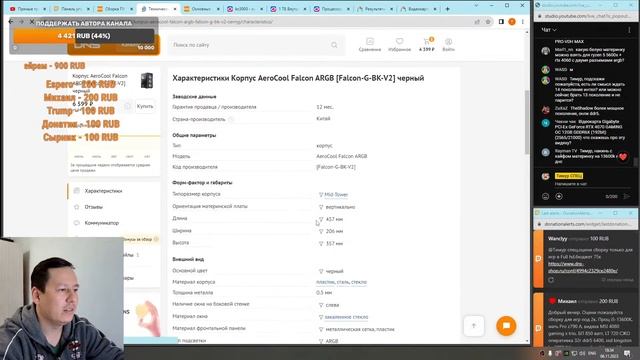
Task: Click filter icon next to 206 мм width
Action: [x=321, y=231]
